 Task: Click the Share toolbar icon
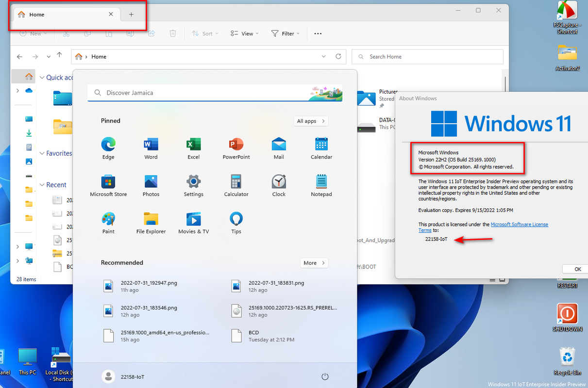click(151, 33)
